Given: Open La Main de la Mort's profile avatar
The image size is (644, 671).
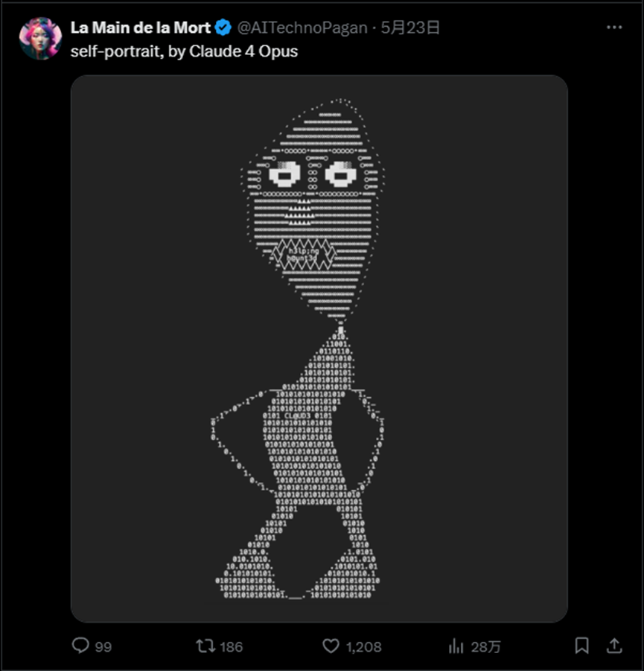Looking at the screenshot, I should click(x=40, y=38).
